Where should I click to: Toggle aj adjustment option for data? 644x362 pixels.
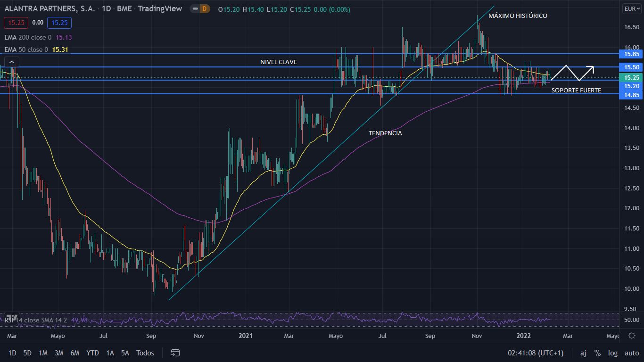click(583, 353)
